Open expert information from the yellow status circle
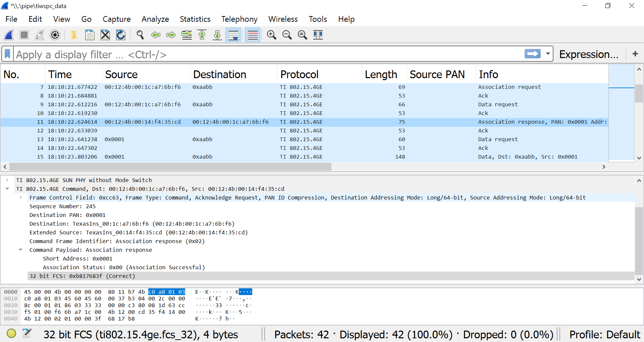 coord(11,334)
